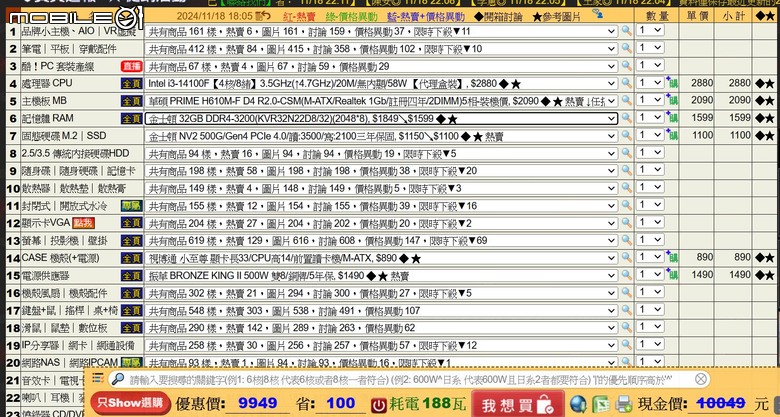The image size is (780, 417).
Task: Click the list menu icon left of search box
Action: (x=98, y=378)
